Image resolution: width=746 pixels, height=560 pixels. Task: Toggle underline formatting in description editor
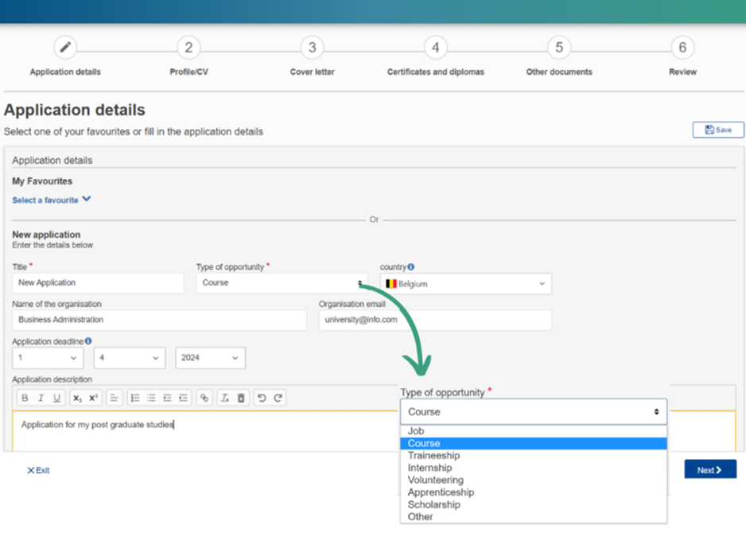56,398
